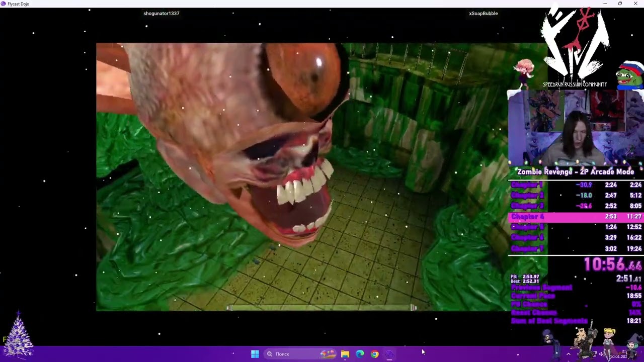Click the -10.6 previous segment value

[634, 288]
